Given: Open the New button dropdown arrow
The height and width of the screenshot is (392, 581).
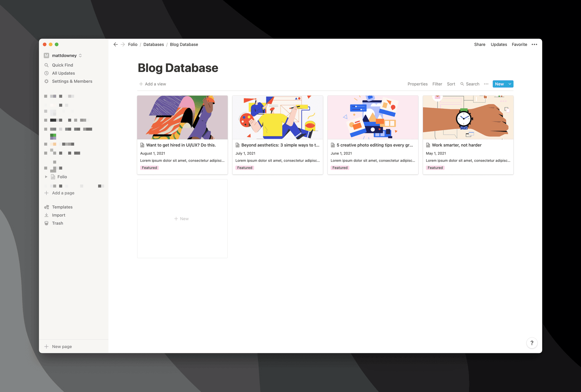Looking at the screenshot, I should [510, 84].
